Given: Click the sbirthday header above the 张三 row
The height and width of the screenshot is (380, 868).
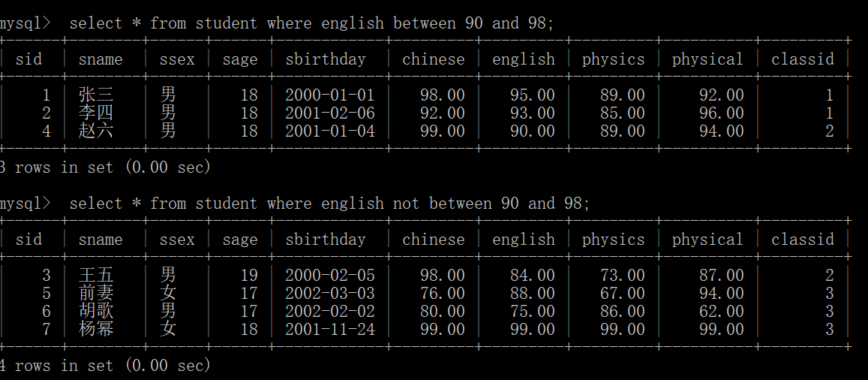Looking at the screenshot, I should coord(326,59).
